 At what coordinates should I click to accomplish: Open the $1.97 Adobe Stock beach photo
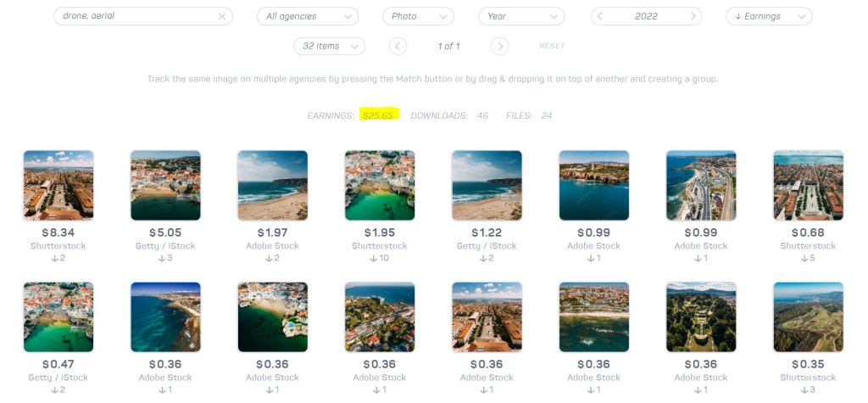272,186
